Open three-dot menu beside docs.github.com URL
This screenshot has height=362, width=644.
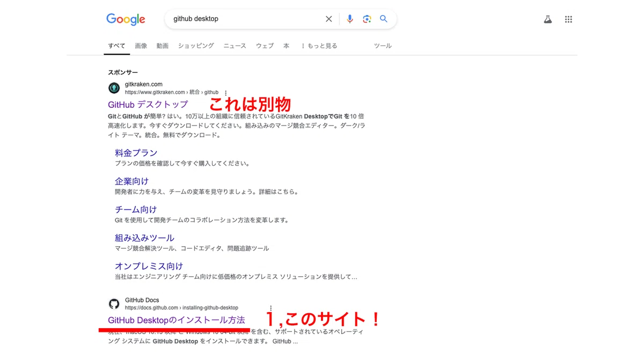coord(270,308)
